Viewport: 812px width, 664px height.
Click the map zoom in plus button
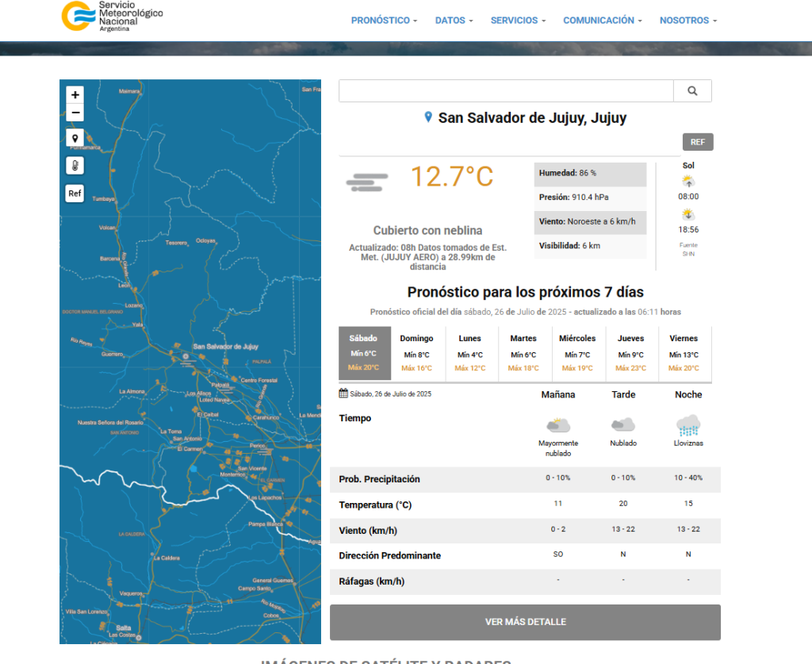(x=75, y=94)
